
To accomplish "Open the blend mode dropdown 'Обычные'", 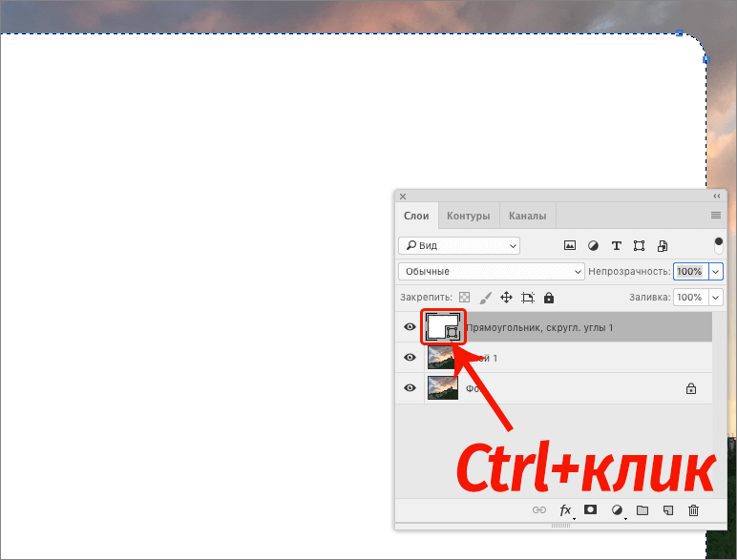I will [491, 272].
